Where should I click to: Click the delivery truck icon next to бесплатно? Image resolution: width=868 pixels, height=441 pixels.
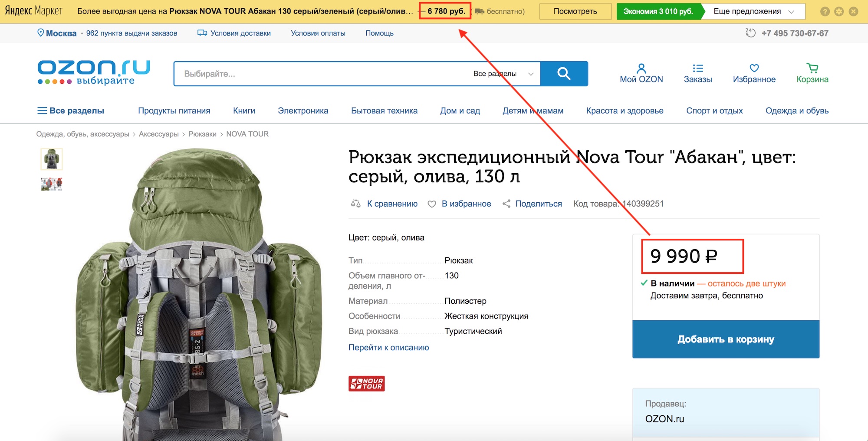click(x=479, y=11)
